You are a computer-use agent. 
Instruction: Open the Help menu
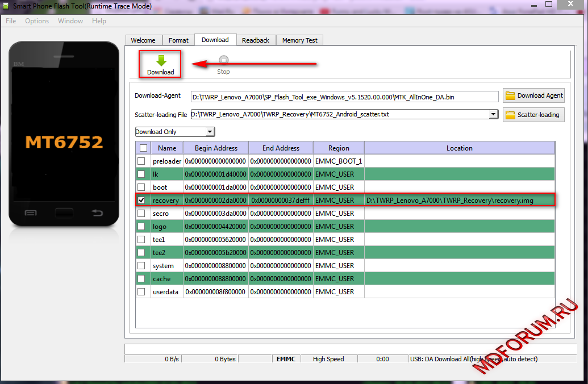(x=99, y=21)
